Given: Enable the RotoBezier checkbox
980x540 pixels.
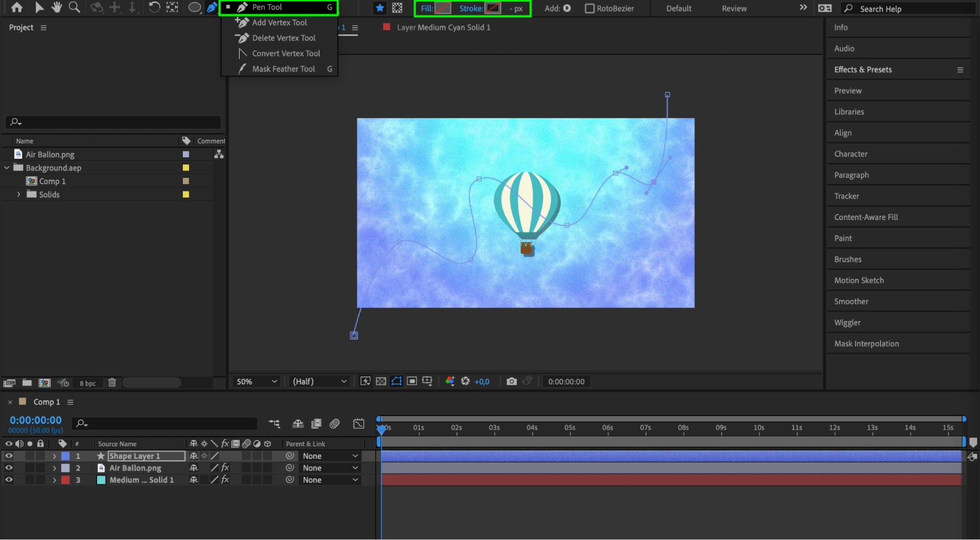Looking at the screenshot, I should pos(590,8).
